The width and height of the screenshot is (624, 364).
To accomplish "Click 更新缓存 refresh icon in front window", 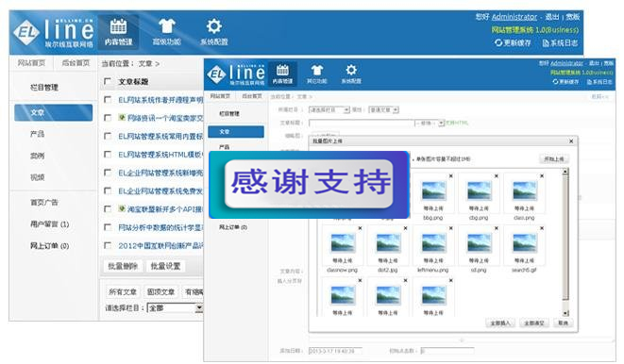I will click(x=555, y=81).
